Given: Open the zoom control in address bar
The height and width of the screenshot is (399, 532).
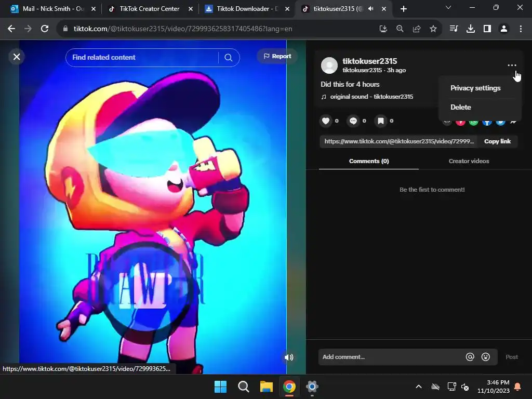Looking at the screenshot, I should [x=400, y=29].
